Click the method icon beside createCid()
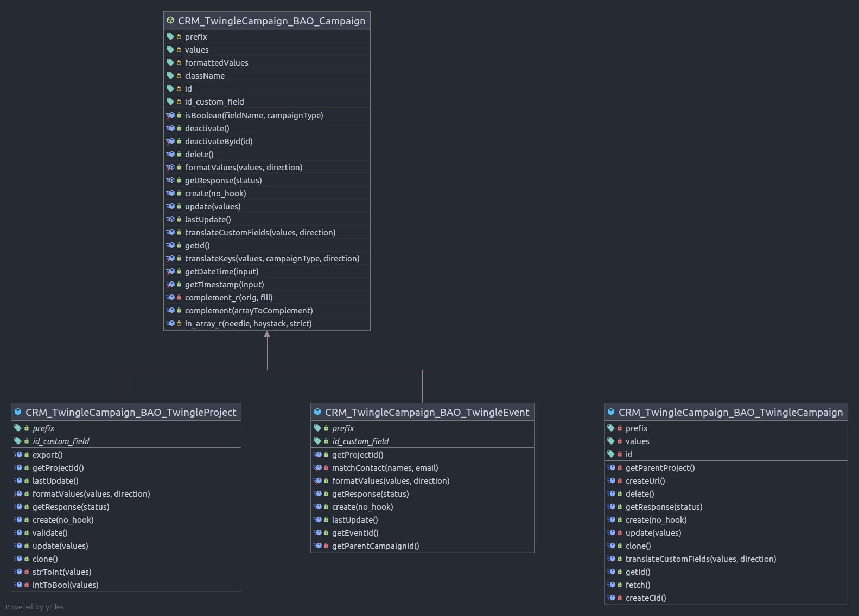Image resolution: width=859 pixels, height=616 pixels. [611, 598]
